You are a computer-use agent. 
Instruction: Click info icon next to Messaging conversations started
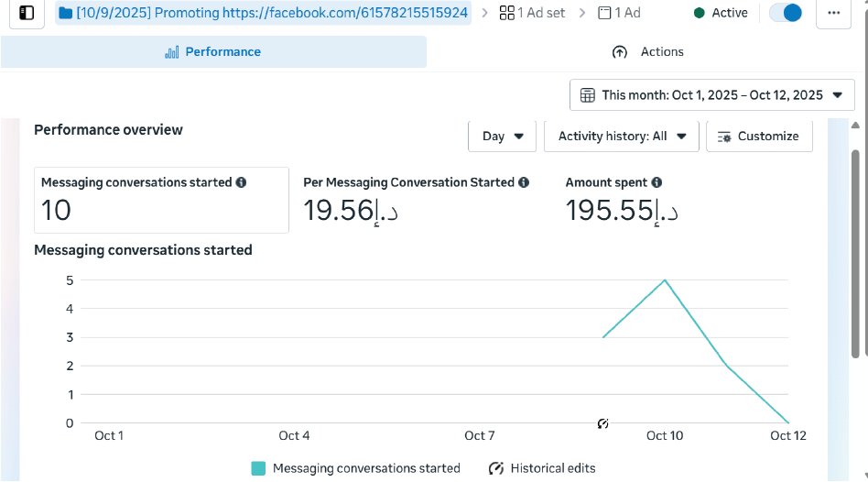[242, 182]
